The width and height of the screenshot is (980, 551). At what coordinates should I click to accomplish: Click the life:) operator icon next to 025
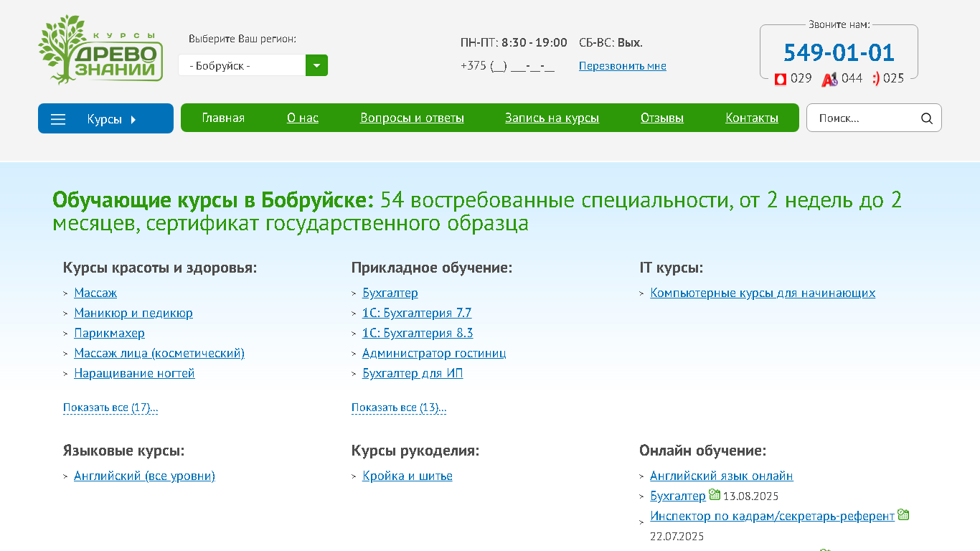(x=876, y=78)
